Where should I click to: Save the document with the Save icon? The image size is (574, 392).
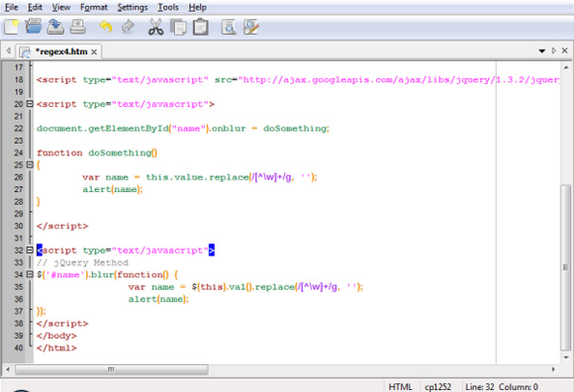coord(55,27)
